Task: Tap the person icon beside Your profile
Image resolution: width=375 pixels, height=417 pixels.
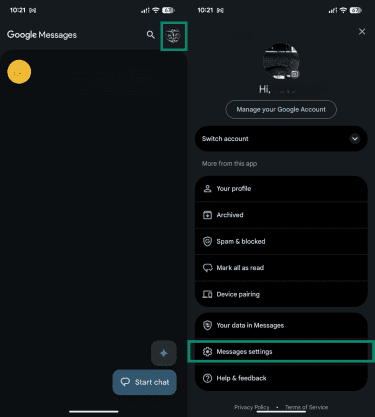Action: pos(207,189)
